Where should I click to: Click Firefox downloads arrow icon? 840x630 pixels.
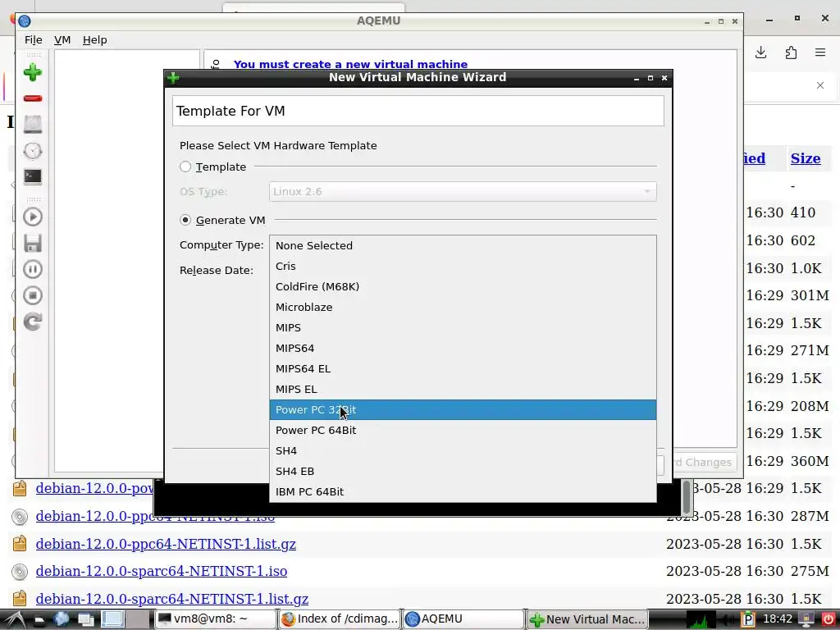(x=760, y=52)
